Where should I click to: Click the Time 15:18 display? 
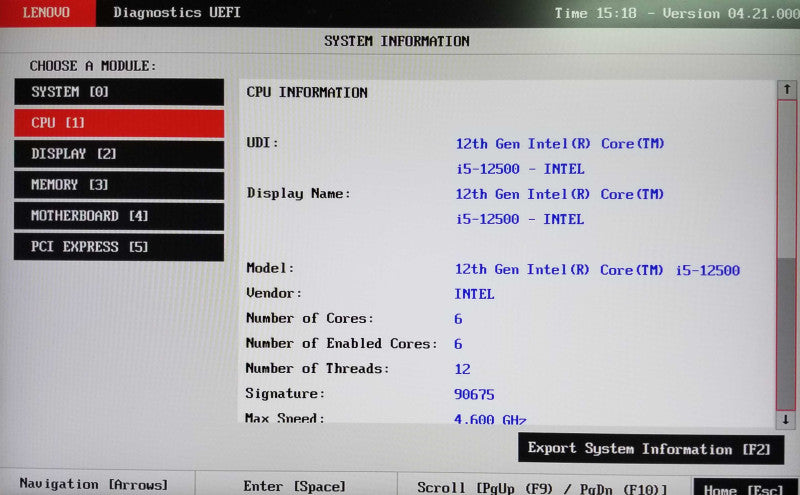595,13
